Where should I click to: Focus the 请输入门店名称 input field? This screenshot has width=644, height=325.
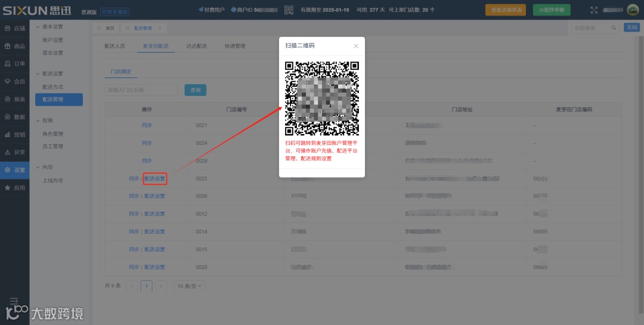click(142, 90)
